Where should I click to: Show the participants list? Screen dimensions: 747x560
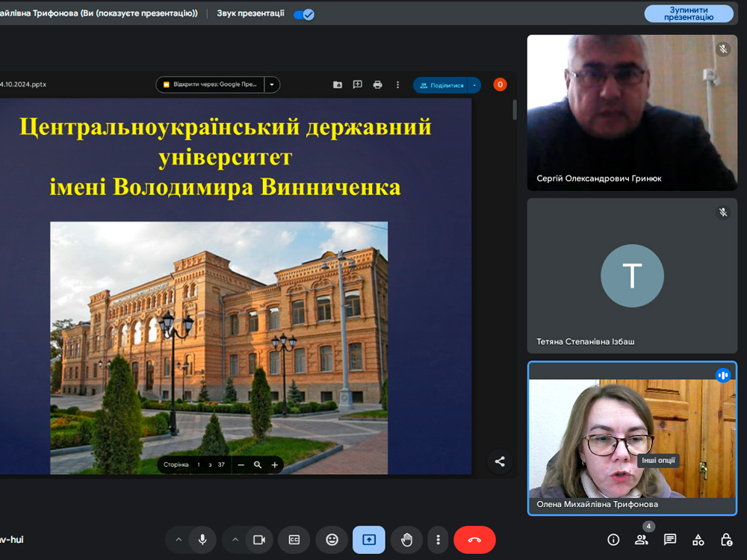point(642,539)
